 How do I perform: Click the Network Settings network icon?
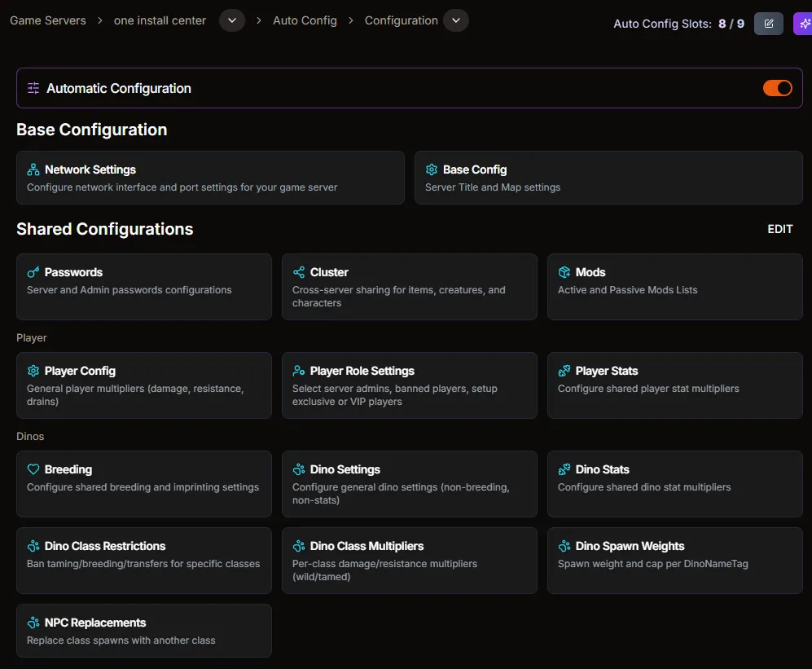click(33, 169)
